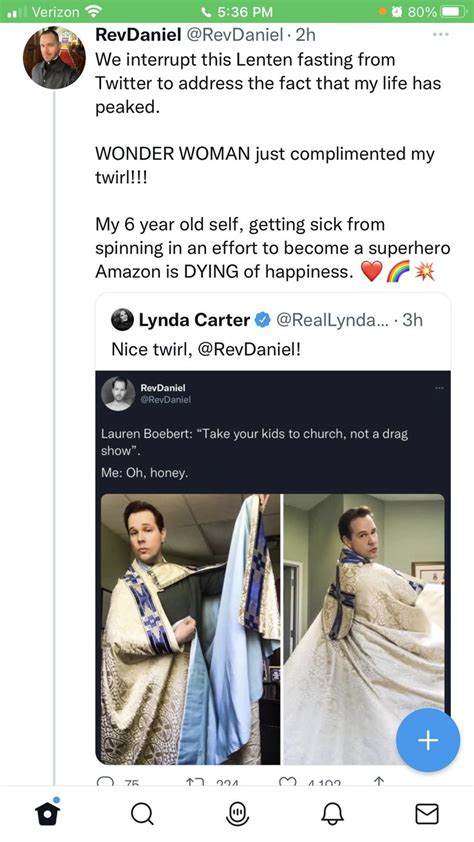Viewport: 474px width, 842px height.
Task: Tap Lynda Carter's verified badge
Action: coord(262,321)
